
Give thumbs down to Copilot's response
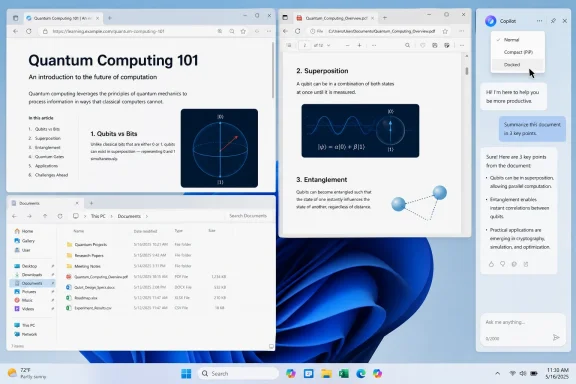(x=503, y=264)
